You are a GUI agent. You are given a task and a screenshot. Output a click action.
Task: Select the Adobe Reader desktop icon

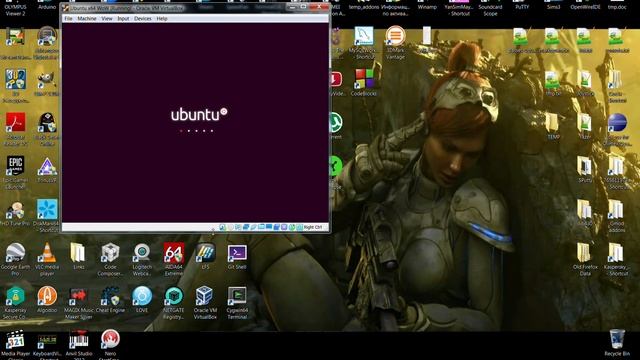16,122
